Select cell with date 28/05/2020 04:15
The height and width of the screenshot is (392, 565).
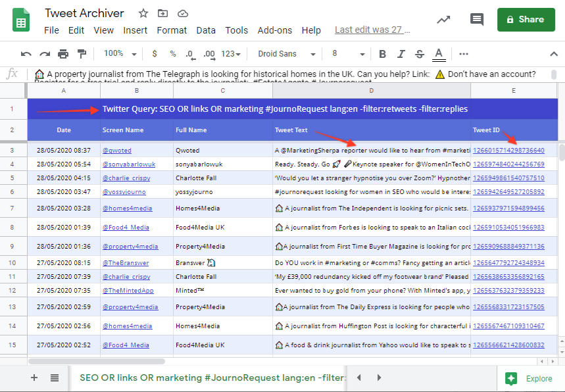point(64,178)
